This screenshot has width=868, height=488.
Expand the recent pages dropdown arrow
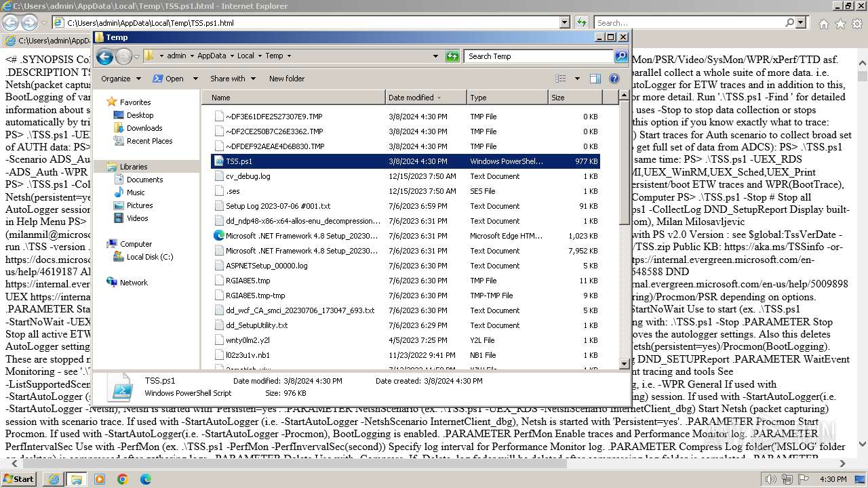pos(136,56)
